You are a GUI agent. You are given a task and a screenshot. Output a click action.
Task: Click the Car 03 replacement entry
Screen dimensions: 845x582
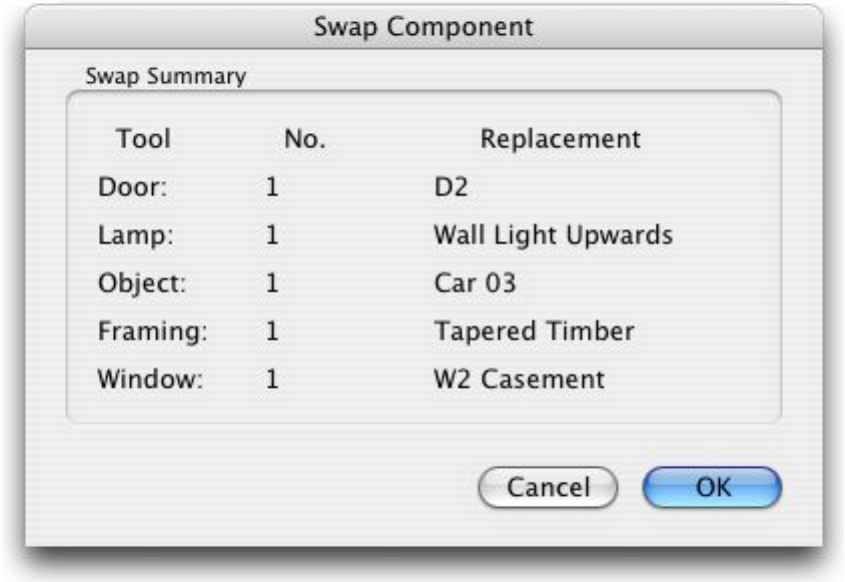point(474,284)
